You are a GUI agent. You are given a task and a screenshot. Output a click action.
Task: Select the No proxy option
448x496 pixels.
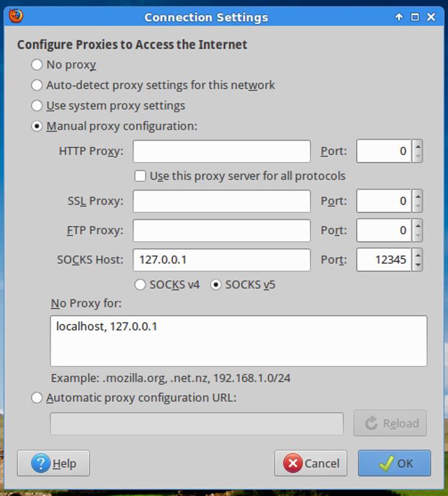click(37, 64)
